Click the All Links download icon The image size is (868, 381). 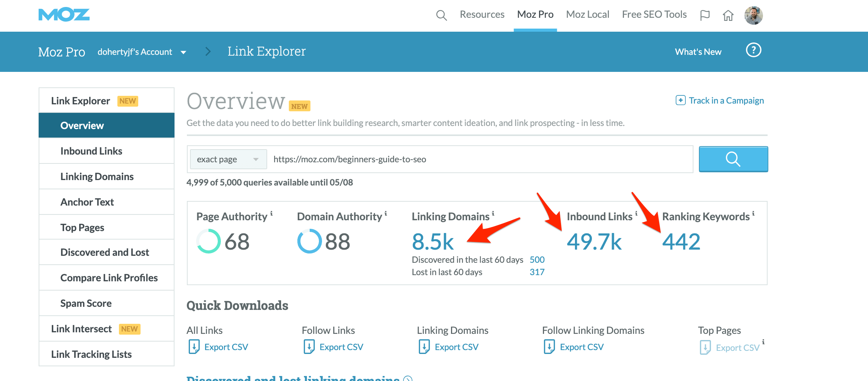[x=194, y=347]
